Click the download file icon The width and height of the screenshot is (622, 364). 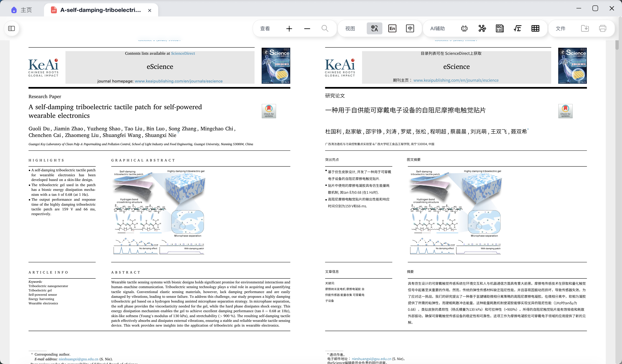coord(585,29)
